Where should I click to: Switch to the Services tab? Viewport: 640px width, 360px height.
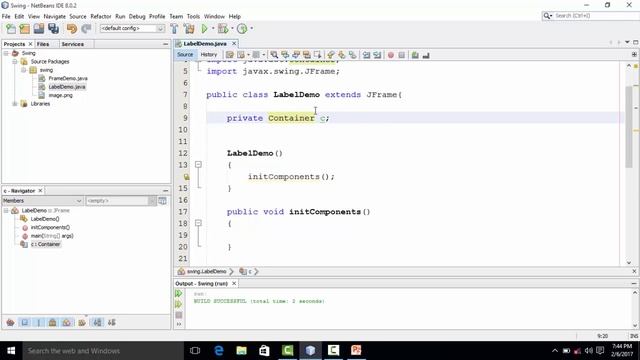[73, 44]
